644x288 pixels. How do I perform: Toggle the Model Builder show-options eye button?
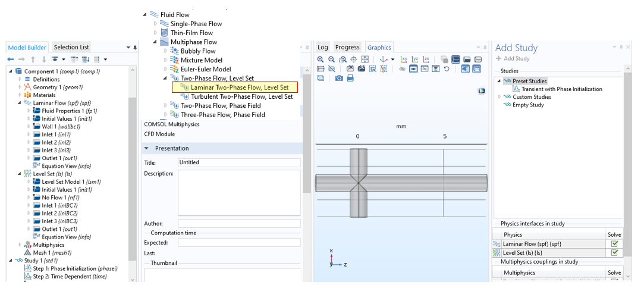pos(55,60)
